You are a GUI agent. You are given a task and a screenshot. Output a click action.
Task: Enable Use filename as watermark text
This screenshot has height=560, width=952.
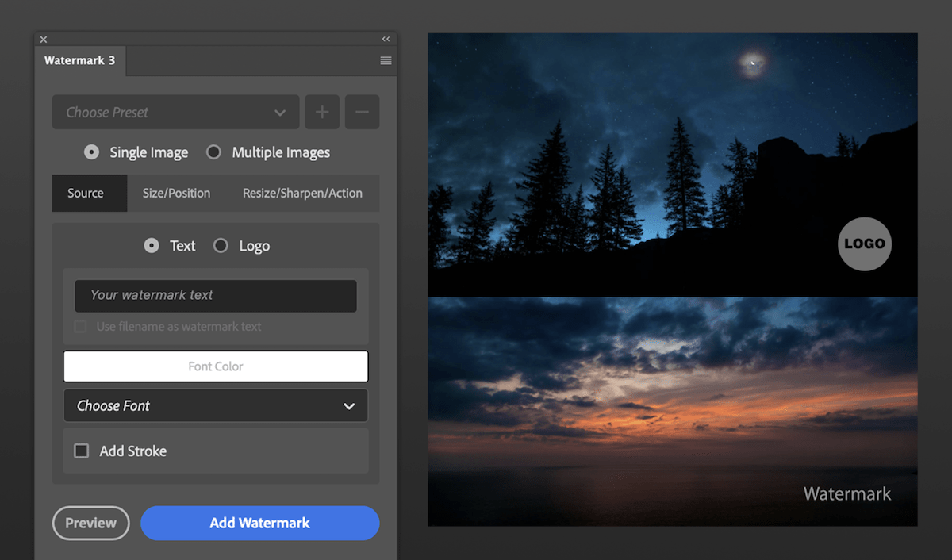click(x=81, y=327)
